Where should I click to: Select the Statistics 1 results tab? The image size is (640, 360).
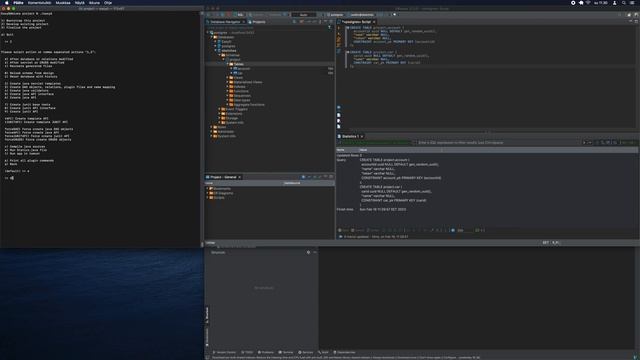pos(350,136)
